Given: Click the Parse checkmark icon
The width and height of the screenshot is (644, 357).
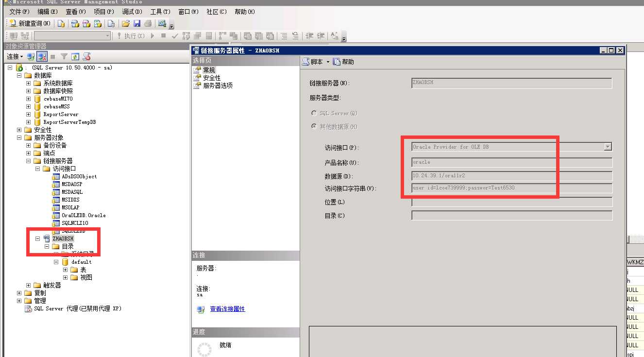Looking at the screenshot, I should tap(175, 36).
